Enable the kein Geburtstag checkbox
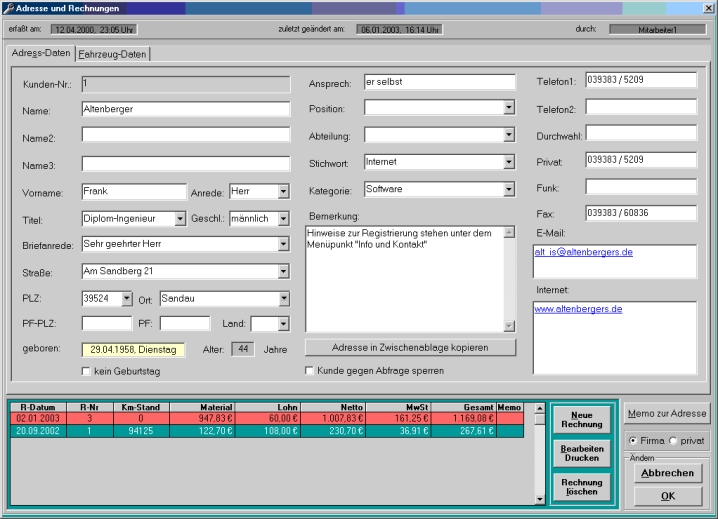The width and height of the screenshot is (718, 519). (87, 372)
